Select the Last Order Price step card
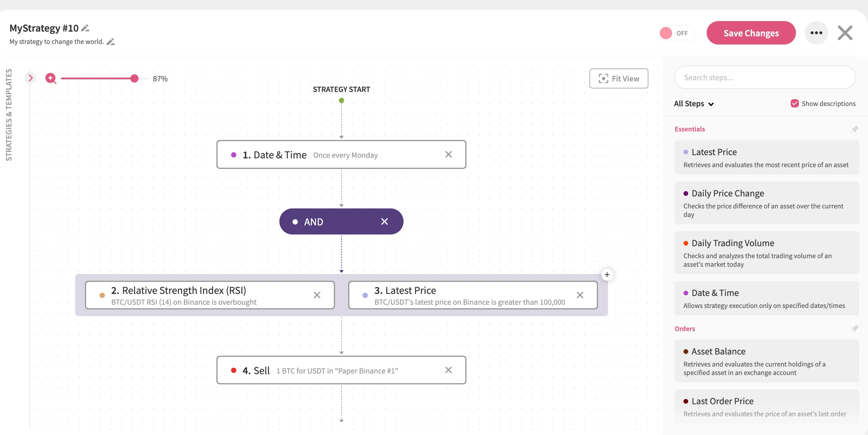The width and height of the screenshot is (868, 435). 767,406
